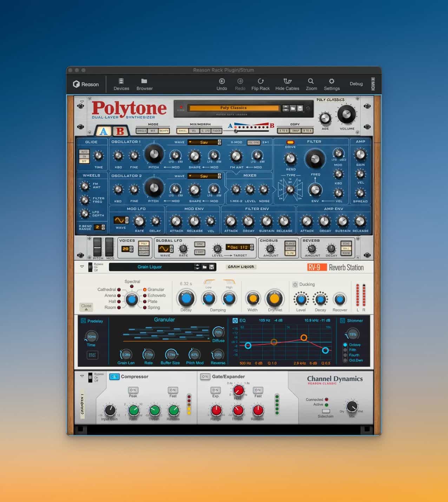Click RV-9 browse patch folder icon
This screenshot has height=502, width=448.
205,267
